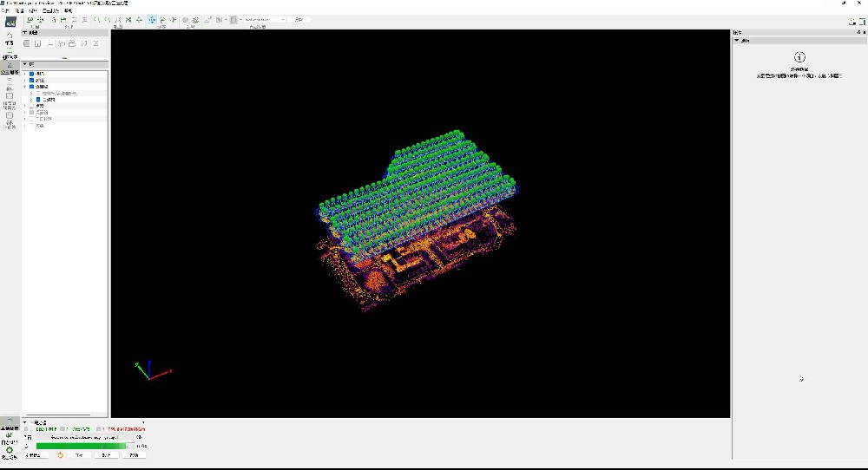Click the Cancel (取消) processing button
The height and width of the screenshot is (470, 868).
[x=106, y=455]
